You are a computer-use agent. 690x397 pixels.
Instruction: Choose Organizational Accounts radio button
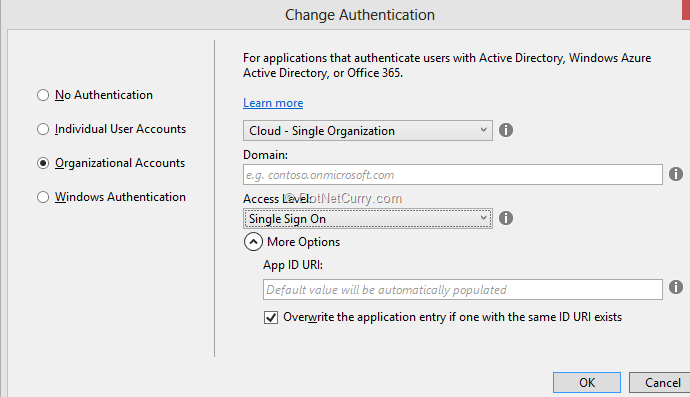click(43, 163)
